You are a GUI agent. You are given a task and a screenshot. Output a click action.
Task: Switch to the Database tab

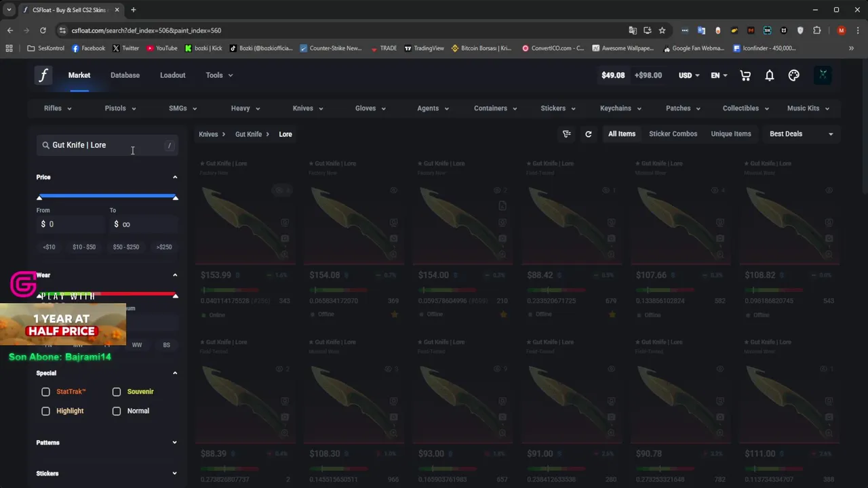click(125, 75)
